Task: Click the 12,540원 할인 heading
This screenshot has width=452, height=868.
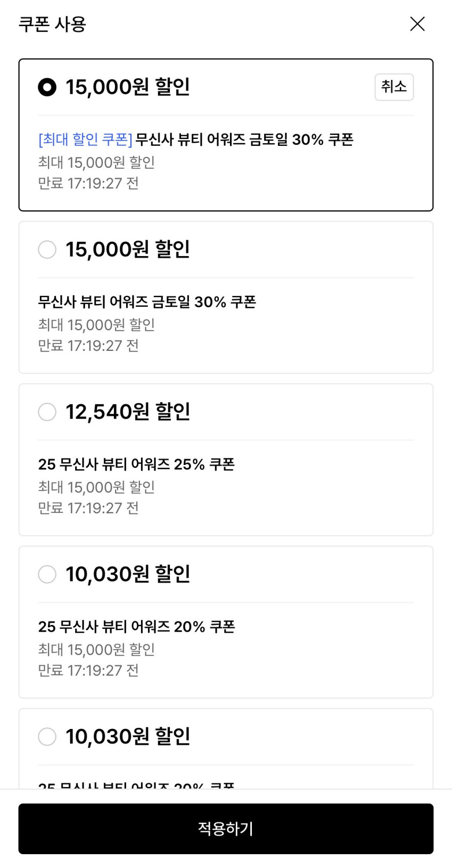Action: point(128,412)
